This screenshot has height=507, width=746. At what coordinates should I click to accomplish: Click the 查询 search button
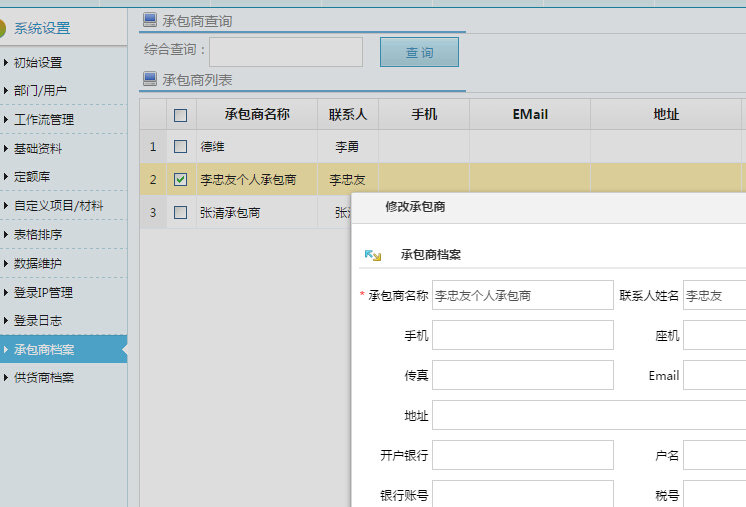pos(419,52)
